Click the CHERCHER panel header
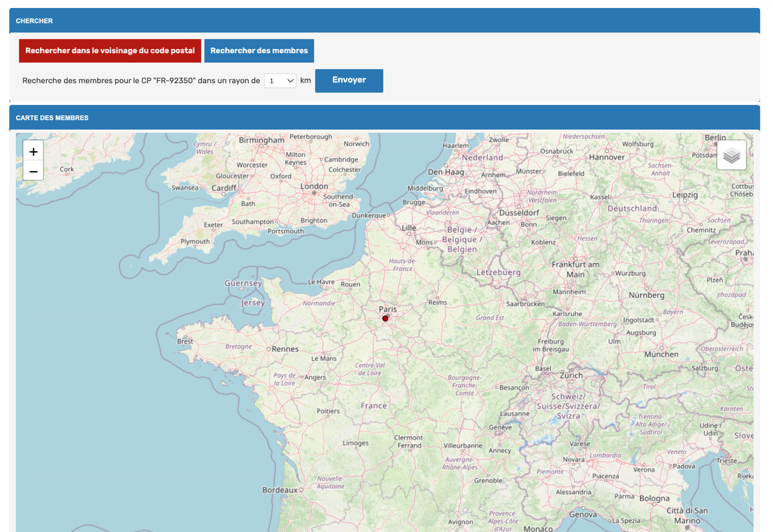Screen dimensions: 773x532 click(385, 21)
